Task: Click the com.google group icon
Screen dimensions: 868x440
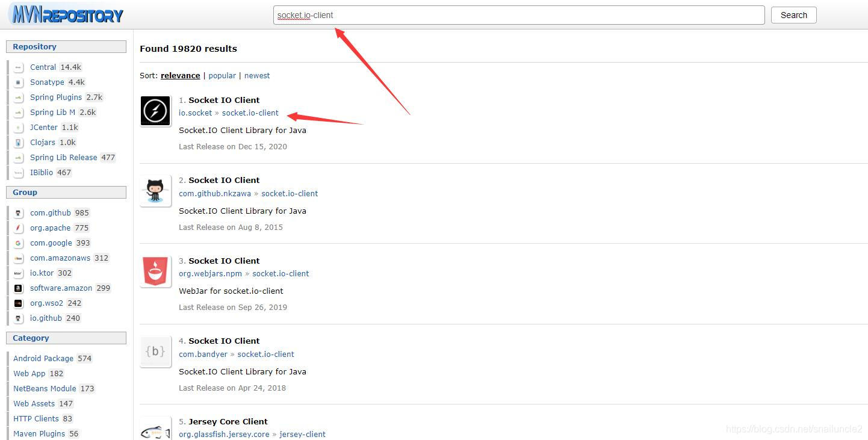Action: coord(19,243)
